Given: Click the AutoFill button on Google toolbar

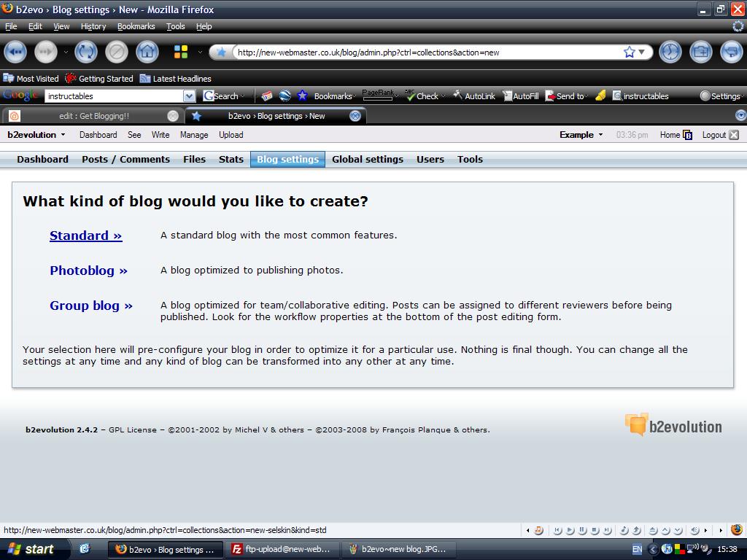Looking at the screenshot, I should pyautogui.click(x=521, y=96).
